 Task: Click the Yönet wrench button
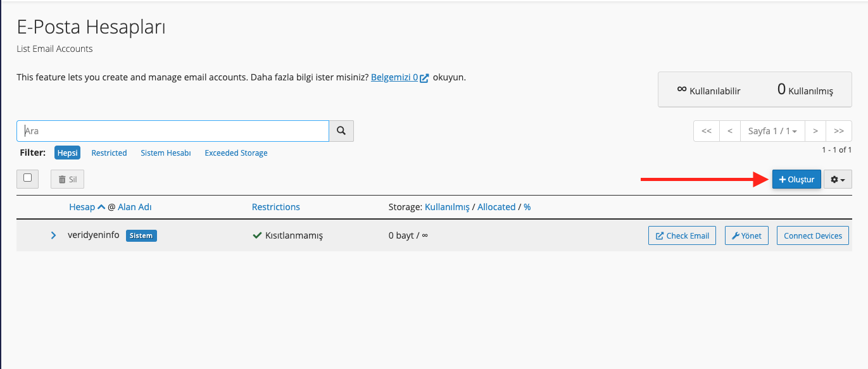point(746,235)
